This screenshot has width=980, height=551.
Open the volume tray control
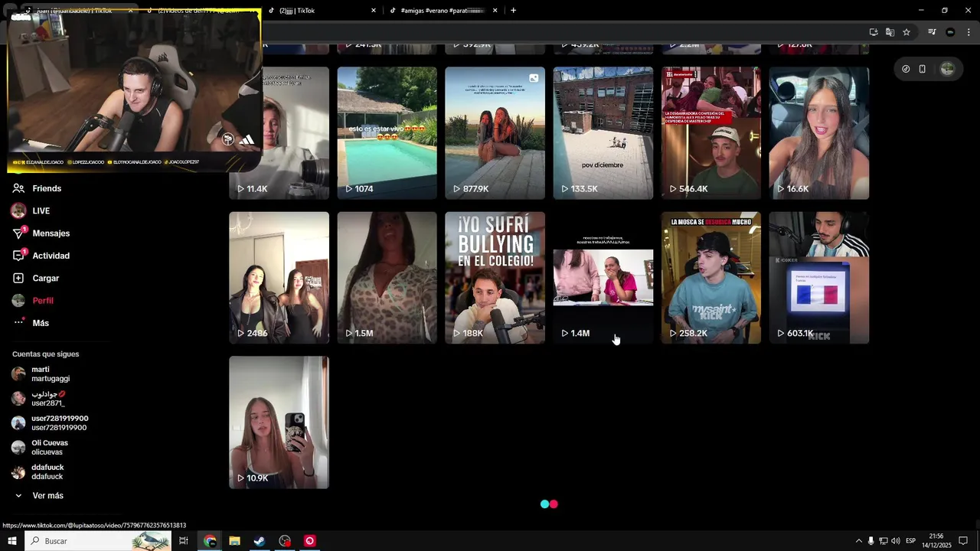(895, 541)
